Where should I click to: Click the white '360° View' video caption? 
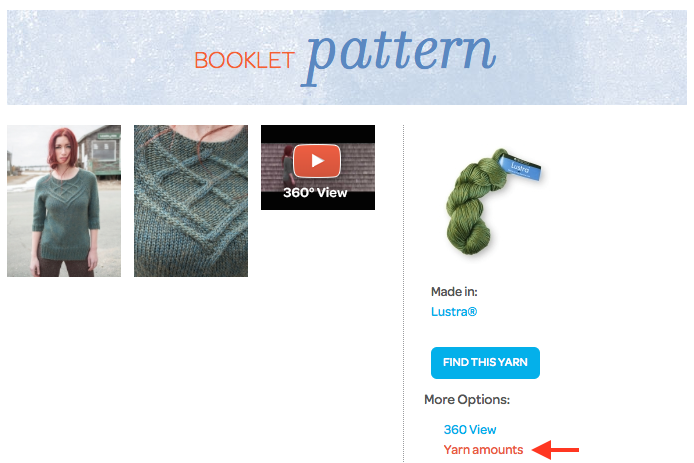(315, 193)
